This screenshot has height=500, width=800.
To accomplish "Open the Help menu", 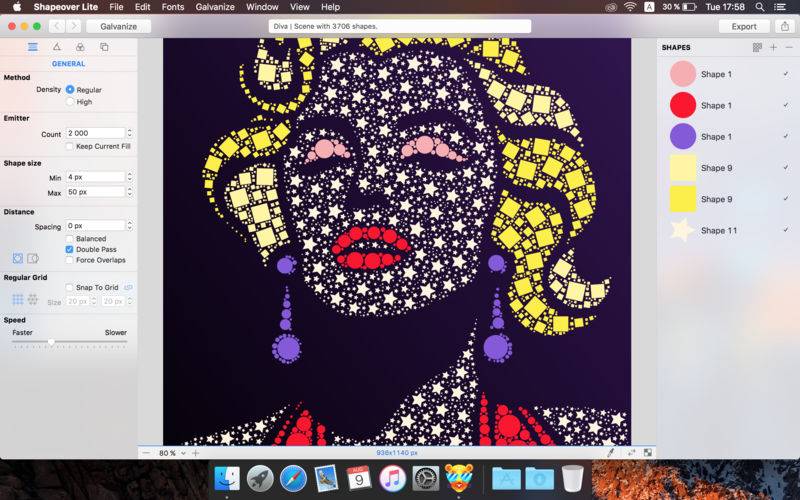I will click(331, 7).
